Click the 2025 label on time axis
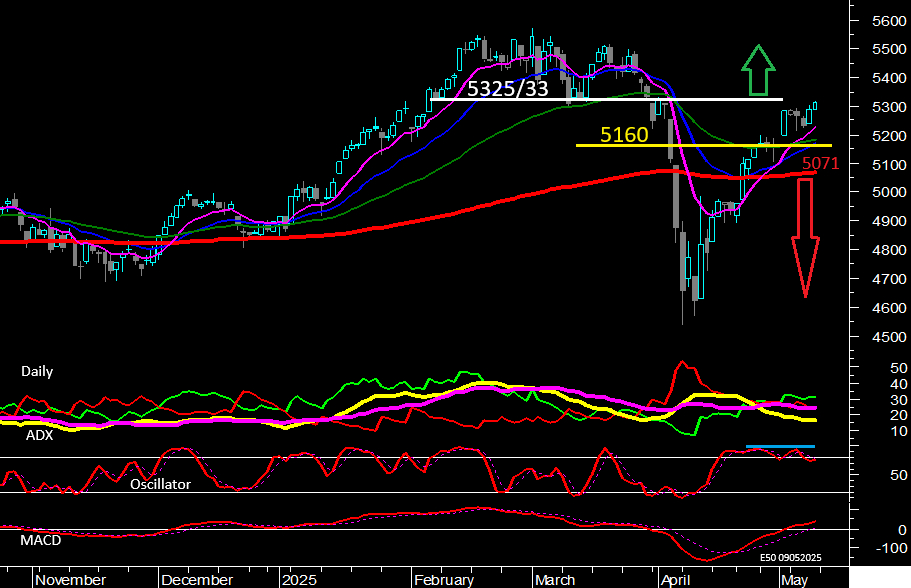Viewport: 911px width, 588px height. coord(299,580)
